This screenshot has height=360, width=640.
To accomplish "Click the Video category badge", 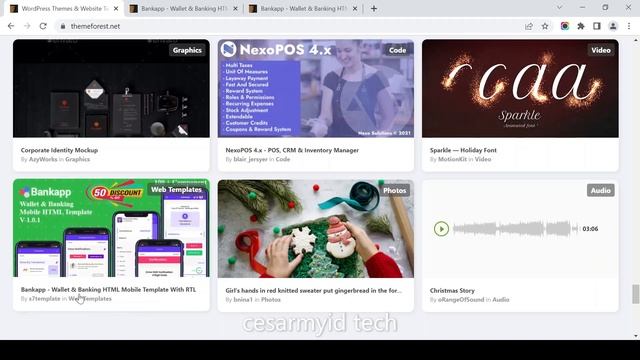I will point(601,50).
